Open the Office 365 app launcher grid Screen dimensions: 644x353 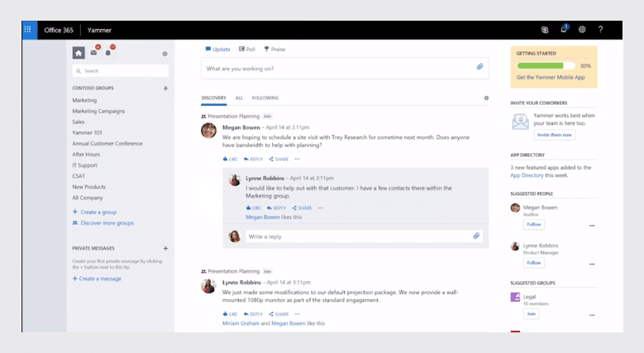tap(28, 30)
